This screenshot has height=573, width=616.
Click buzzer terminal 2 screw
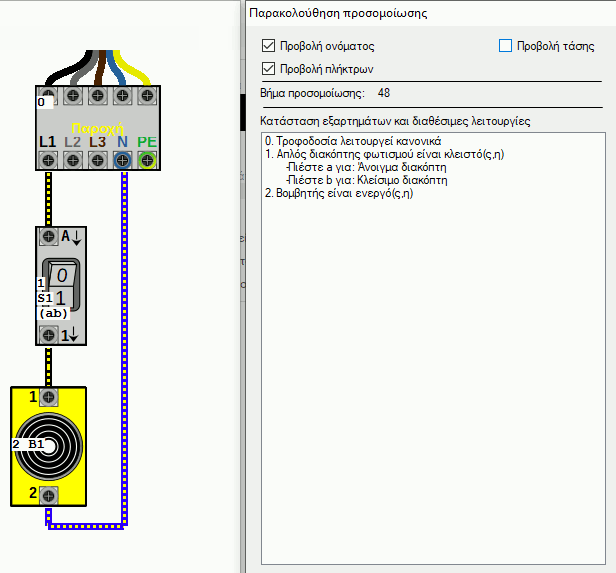pos(47,493)
